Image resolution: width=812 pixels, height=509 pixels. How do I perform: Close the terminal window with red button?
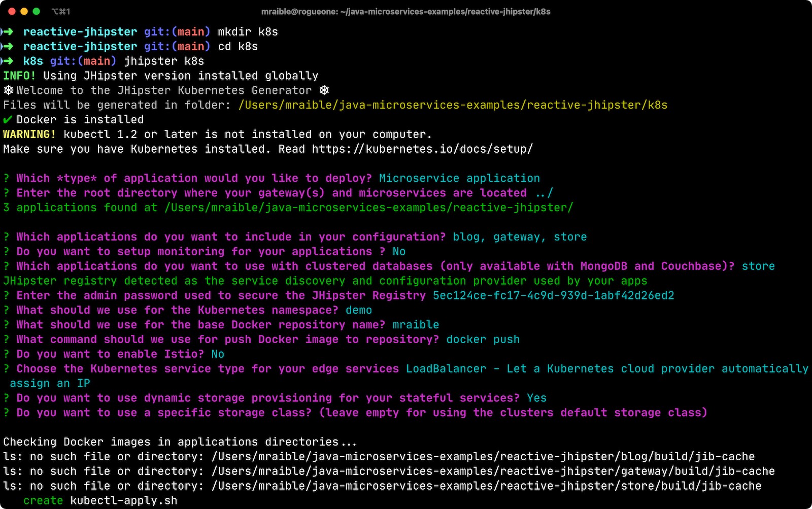point(12,11)
